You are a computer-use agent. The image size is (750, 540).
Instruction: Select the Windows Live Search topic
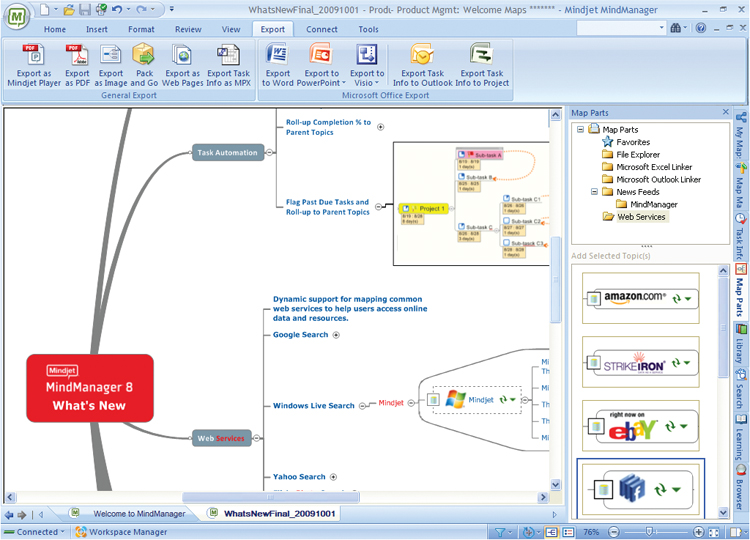(x=313, y=406)
